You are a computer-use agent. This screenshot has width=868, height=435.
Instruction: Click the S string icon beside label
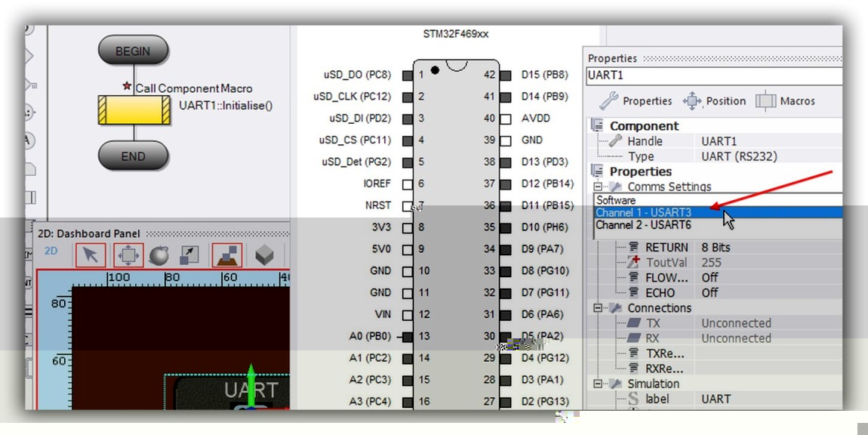[x=633, y=399]
